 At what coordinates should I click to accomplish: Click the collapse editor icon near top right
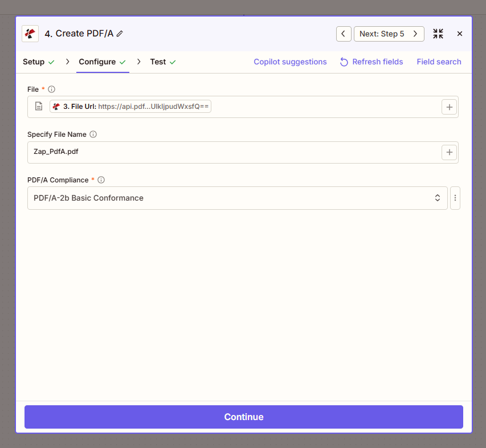coord(438,33)
